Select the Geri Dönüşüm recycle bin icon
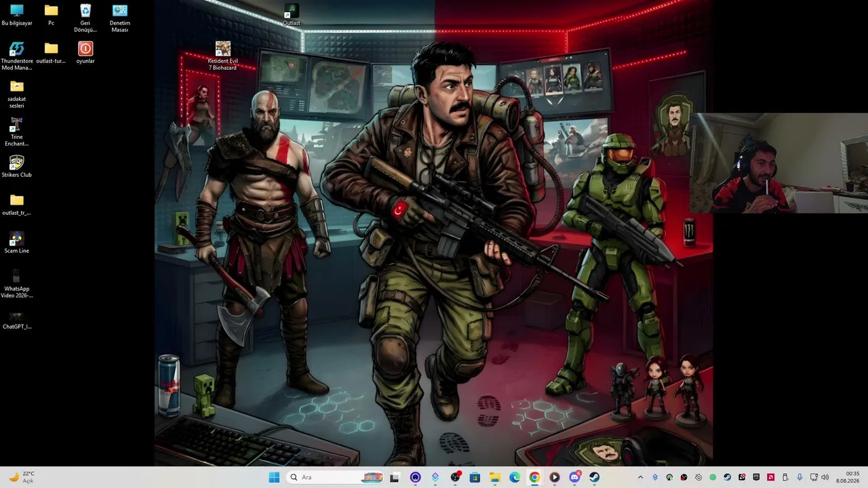The width and height of the screenshot is (868, 488). (85, 18)
